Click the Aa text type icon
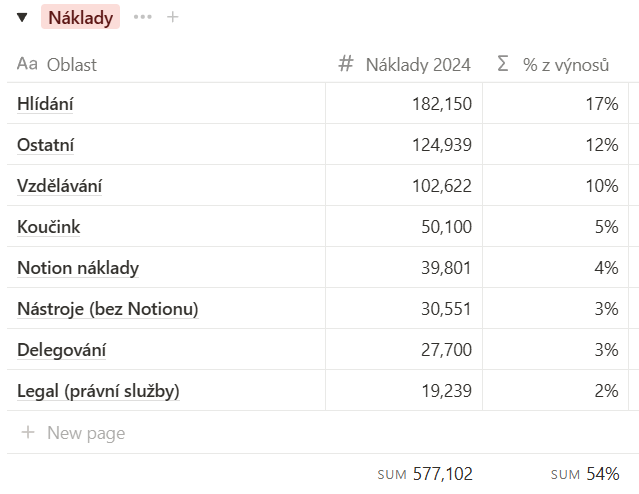Viewport: 639px width, 494px height. coord(27,64)
